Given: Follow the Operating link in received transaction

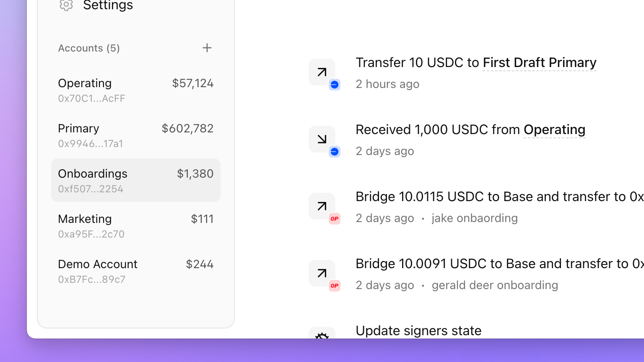Looking at the screenshot, I should click(554, 129).
